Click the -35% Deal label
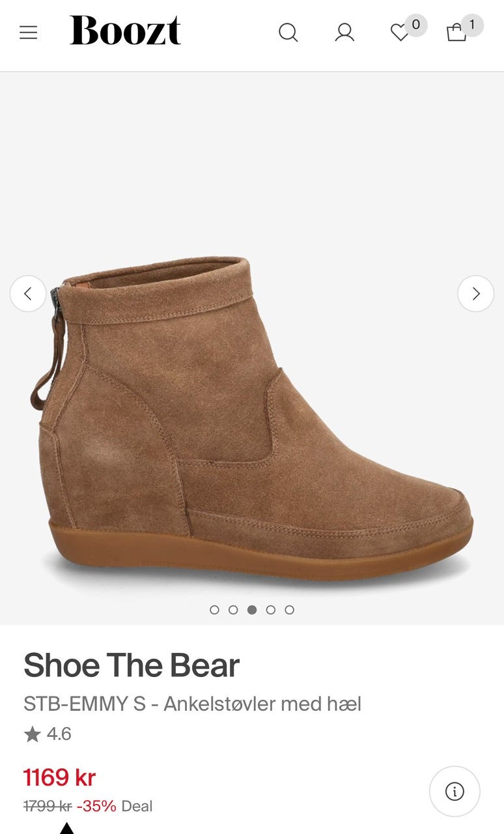 coord(115,806)
